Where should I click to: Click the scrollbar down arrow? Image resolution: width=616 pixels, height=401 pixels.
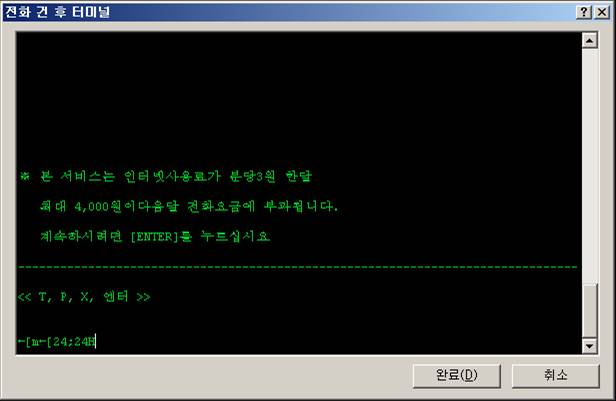tap(589, 346)
